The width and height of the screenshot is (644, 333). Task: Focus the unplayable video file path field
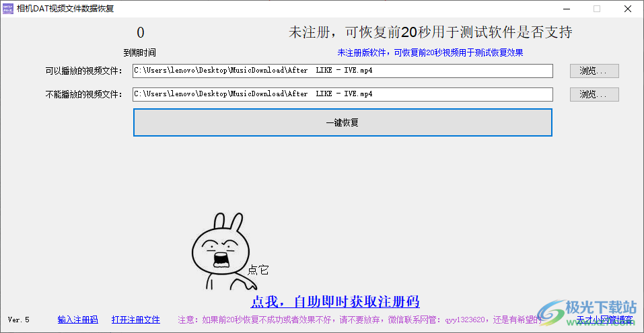(343, 94)
